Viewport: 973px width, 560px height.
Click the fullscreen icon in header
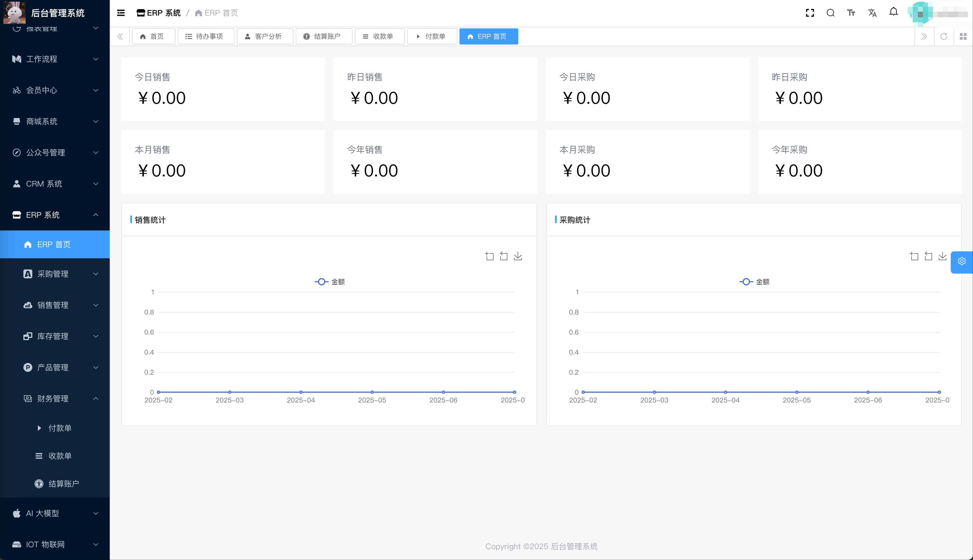[810, 13]
